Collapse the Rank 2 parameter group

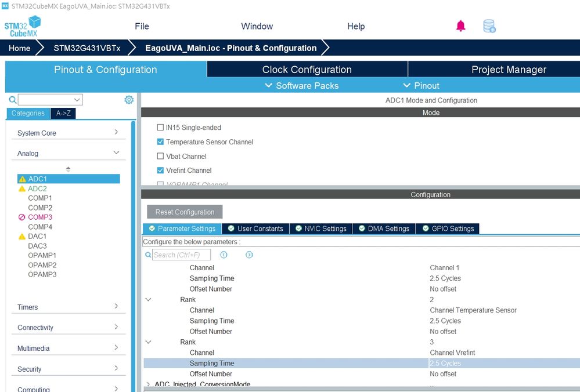pyautogui.click(x=148, y=300)
